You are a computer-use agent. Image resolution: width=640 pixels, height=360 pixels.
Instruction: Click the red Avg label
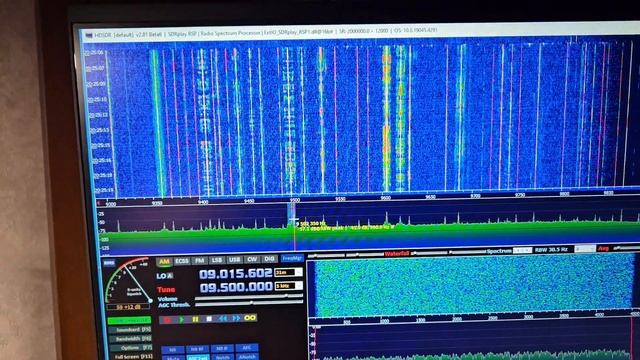(603, 248)
